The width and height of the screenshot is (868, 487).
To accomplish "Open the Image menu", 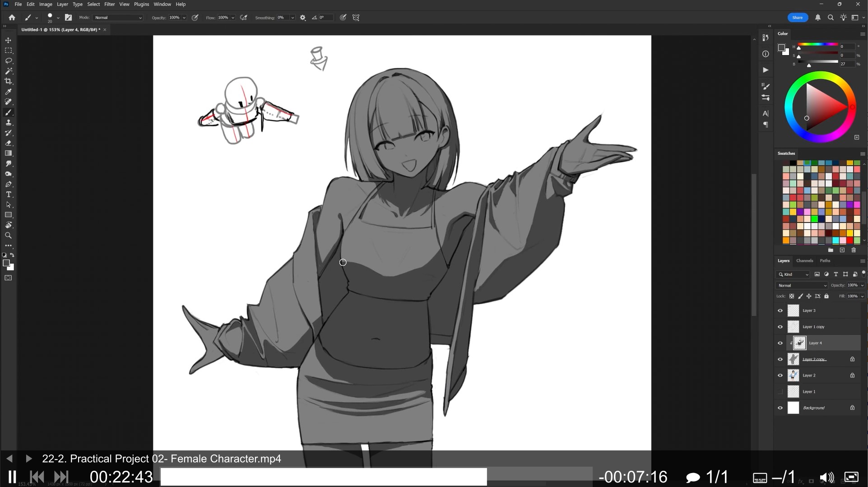I will pos(46,4).
